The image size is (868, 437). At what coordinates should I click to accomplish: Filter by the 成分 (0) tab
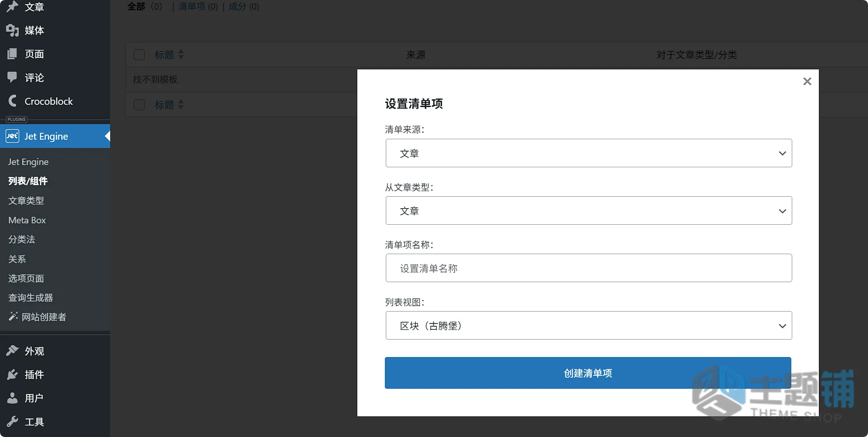point(244,6)
